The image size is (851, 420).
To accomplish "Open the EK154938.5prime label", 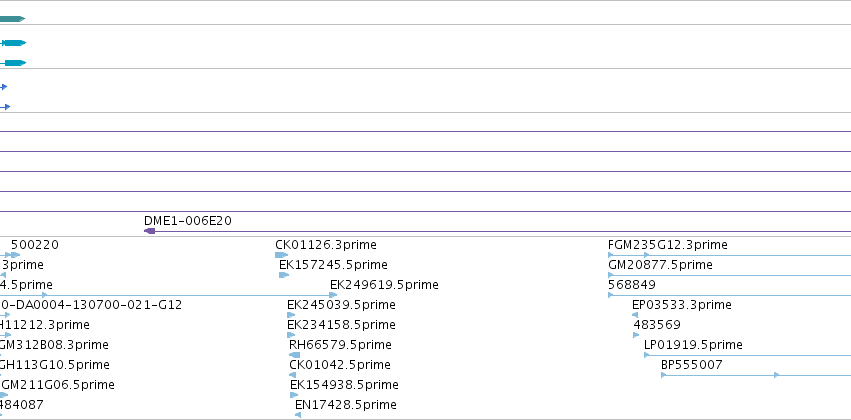I will click(x=344, y=385).
